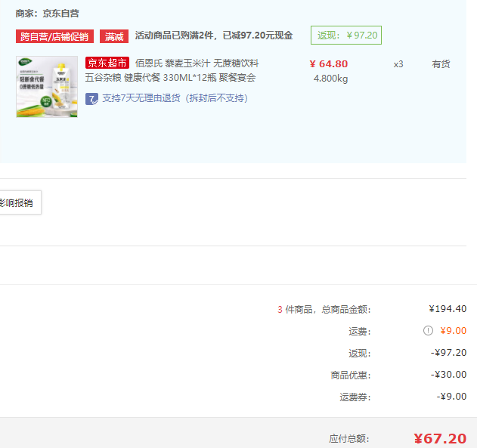Image resolution: width=477 pixels, height=448 pixels.
Task: Click the 跨自营/店铺促销 promotion tag
Action: tap(54, 36)
